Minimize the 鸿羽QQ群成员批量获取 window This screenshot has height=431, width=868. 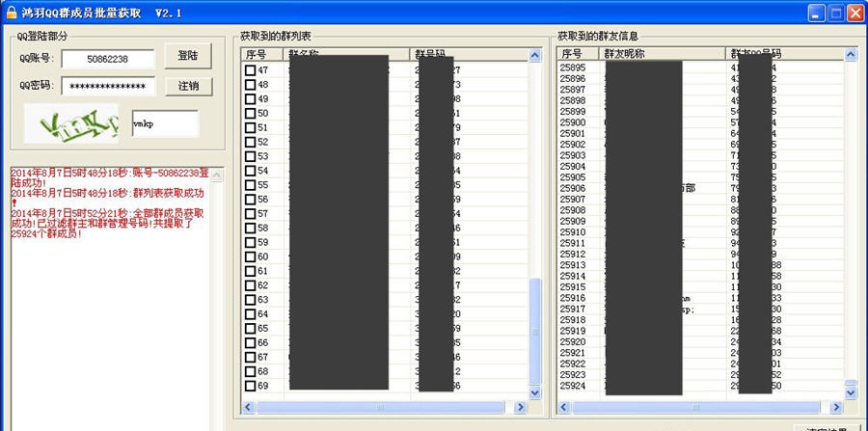point(816,13)
